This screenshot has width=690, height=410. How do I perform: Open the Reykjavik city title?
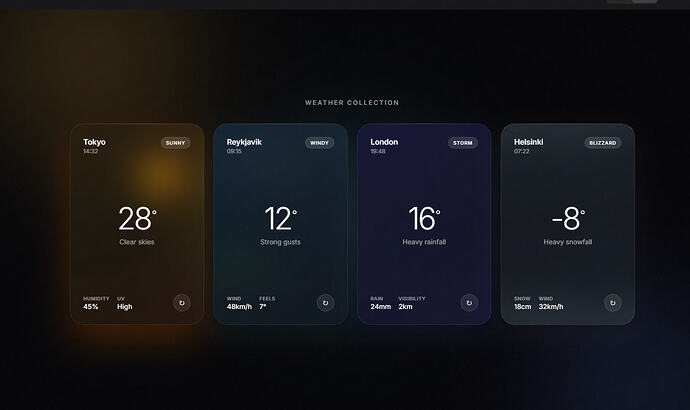(x=244, y=142)
